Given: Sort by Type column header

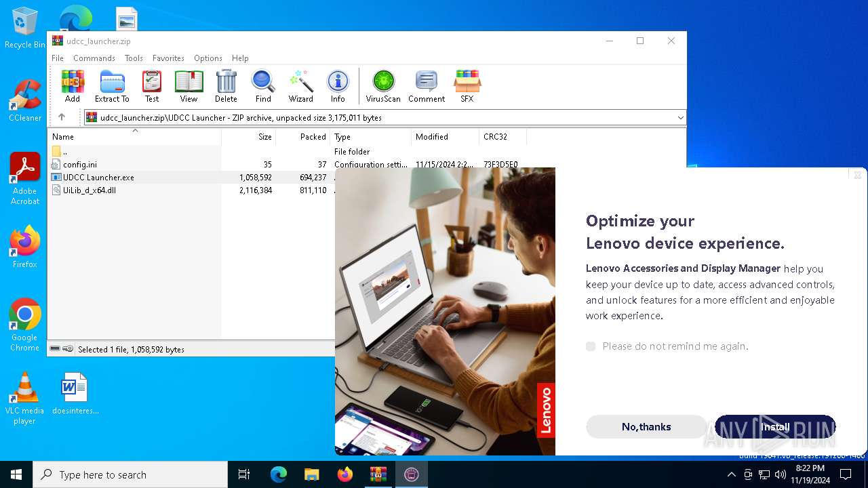Looking at the screenshot, I should (371, 136).
